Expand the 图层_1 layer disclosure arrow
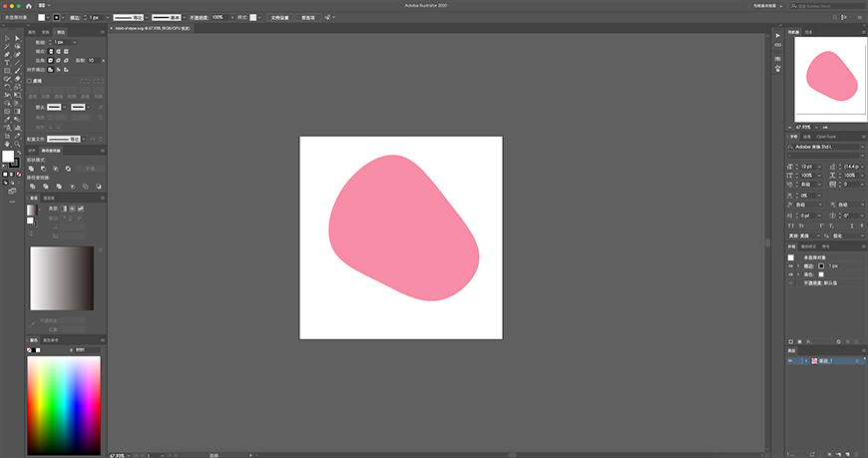 805,361
